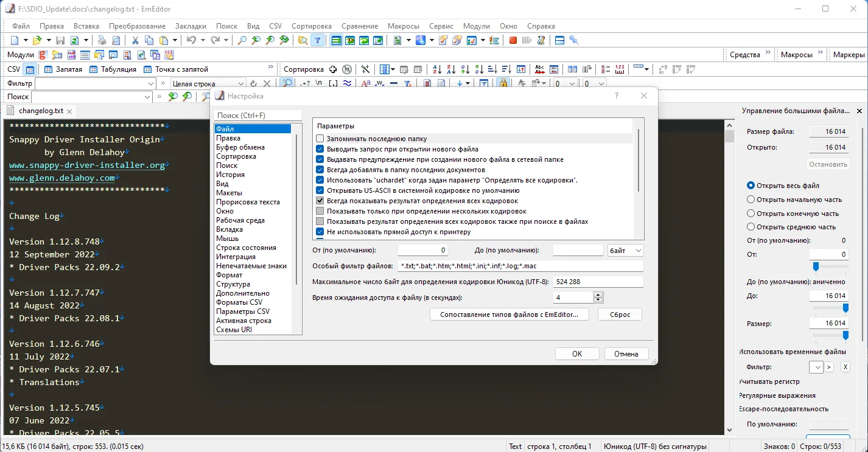868x452 pixels.
Task: Click the "Сопоставление типов файлов с EmEditor..." button
Action: (x=509, y=315)
